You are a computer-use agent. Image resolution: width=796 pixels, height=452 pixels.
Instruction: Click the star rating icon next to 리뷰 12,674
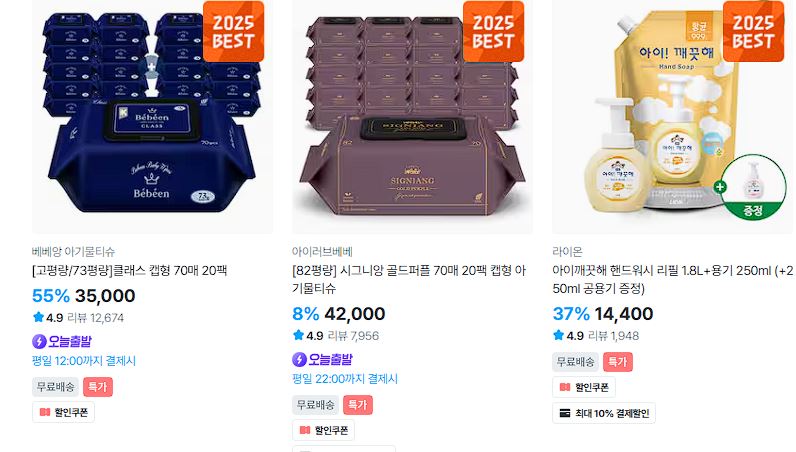coord(38,317)
